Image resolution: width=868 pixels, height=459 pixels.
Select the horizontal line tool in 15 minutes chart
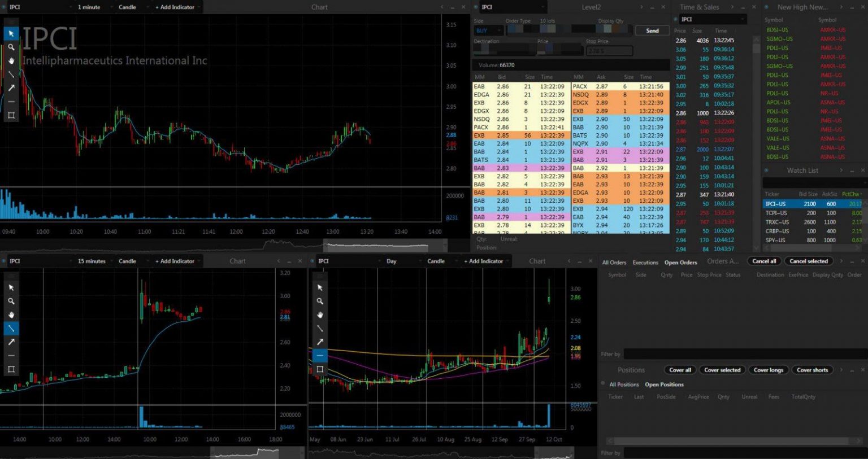(11, 356)
